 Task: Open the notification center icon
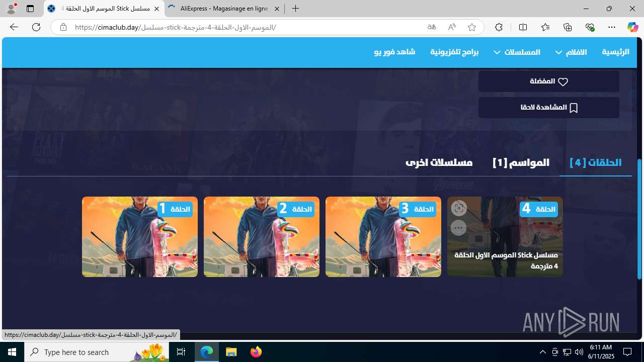click(x=627, y=352)
